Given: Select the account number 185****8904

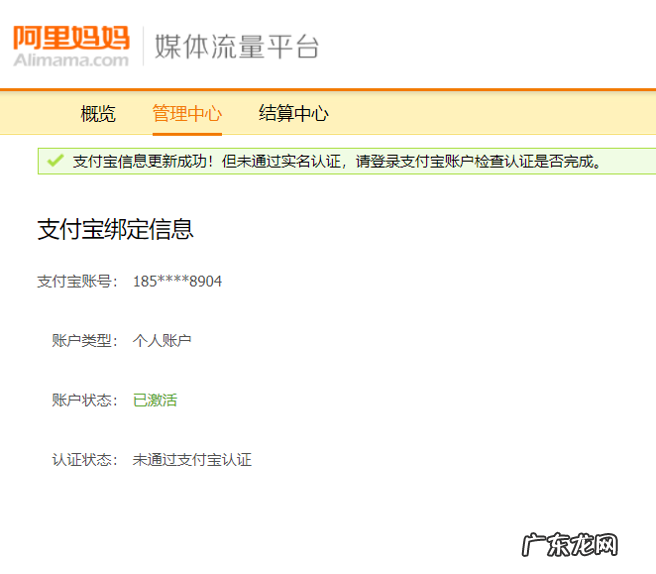Looking at the screenshot, I should click(x=177, y=282).
